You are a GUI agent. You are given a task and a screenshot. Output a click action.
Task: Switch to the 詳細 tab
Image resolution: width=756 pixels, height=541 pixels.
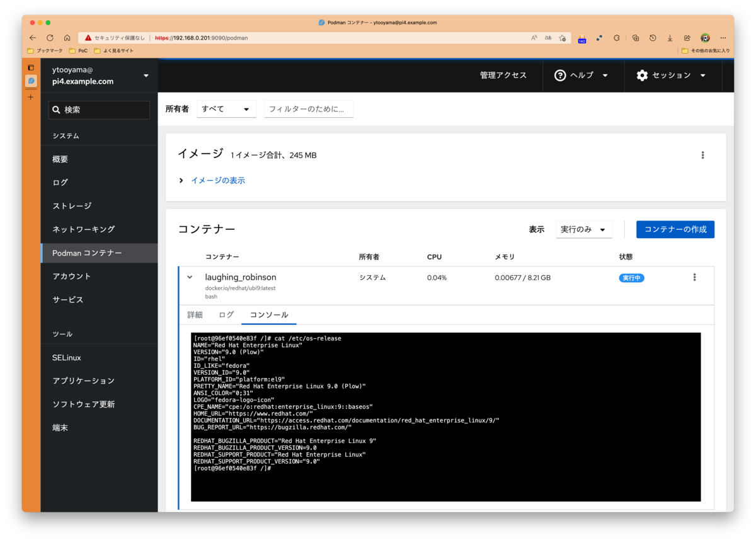[x=195, y=315]
